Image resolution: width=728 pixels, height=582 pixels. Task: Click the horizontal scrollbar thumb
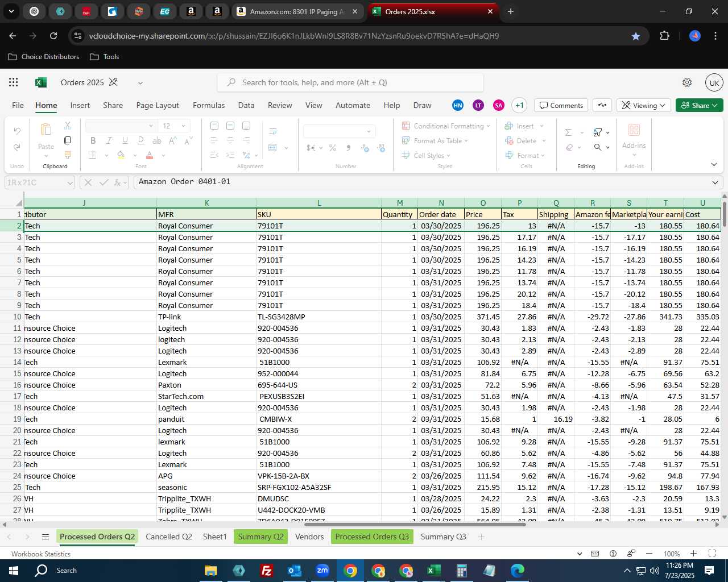415,524
